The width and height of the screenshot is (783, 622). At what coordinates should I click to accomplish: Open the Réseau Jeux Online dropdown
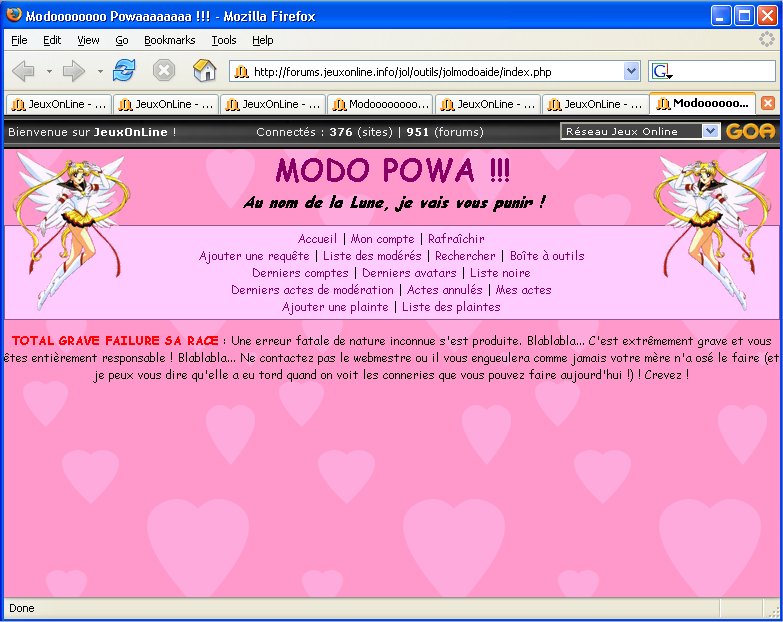(x=640, y=131)
